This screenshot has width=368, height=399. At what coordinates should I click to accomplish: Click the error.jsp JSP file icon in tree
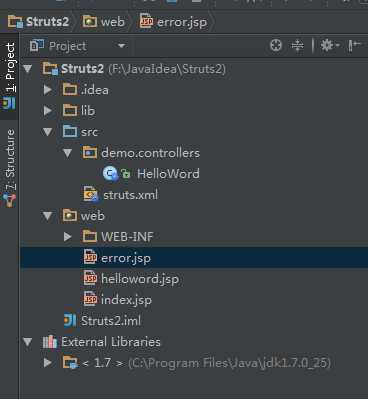click(90, 257)
